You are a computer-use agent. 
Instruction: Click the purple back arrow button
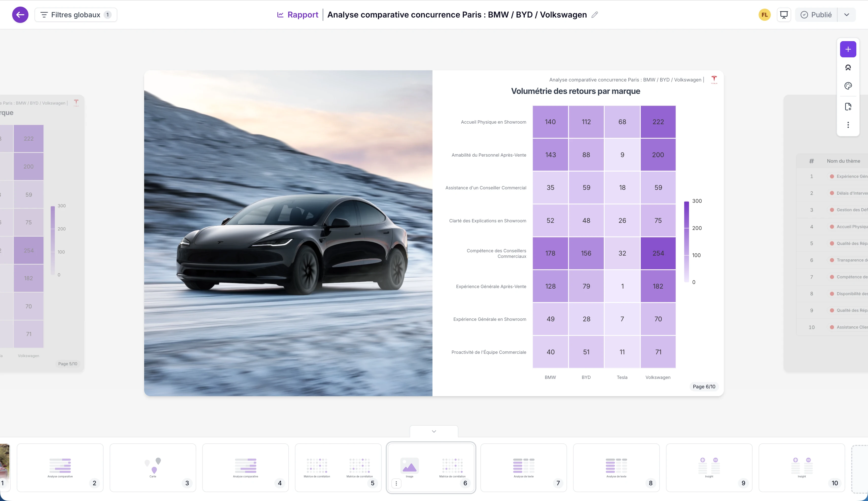click(20, 15)
